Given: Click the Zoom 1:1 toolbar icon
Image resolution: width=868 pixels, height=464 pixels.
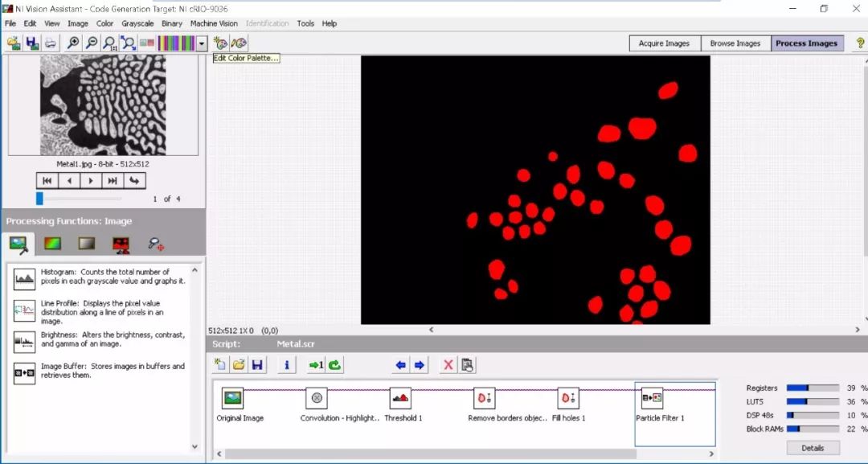Looking at the screenshot, I should click(109, 43).
